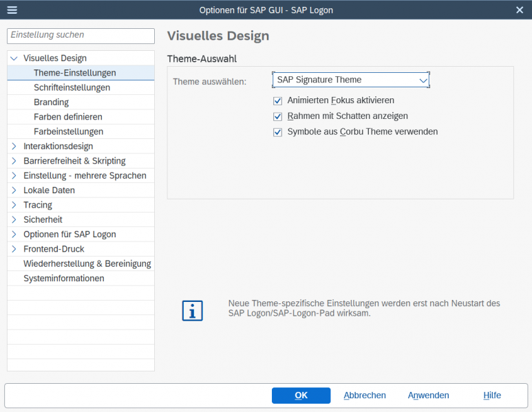The image size is (532, 412).
Task: Click the Abbrechen button
Action: (x=365, y=395)
